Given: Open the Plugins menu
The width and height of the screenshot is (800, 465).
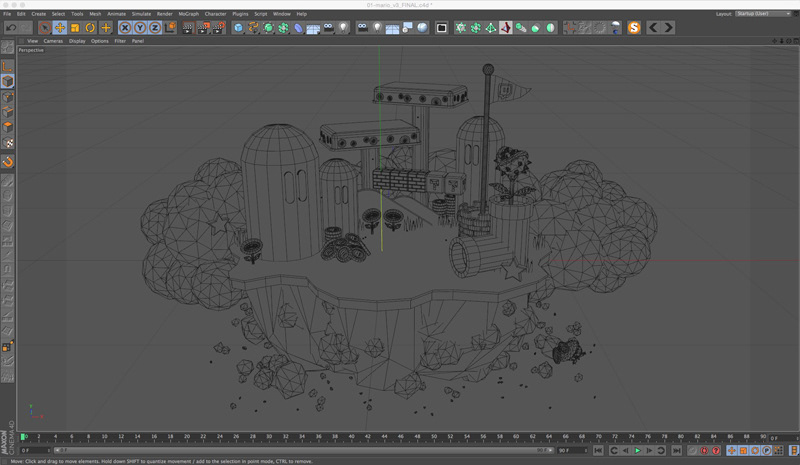Looking at the screenshot, I should pyautogui.click(x=240, y=14).
